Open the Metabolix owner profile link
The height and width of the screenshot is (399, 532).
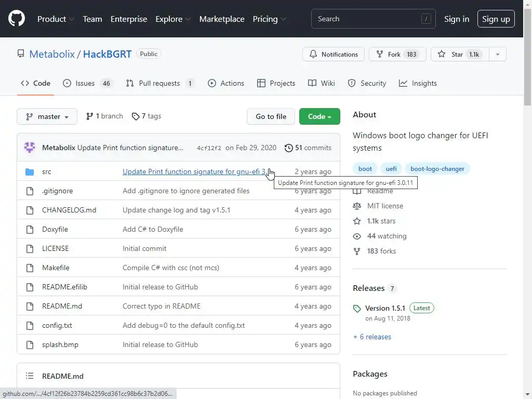[x=52, y=54]
